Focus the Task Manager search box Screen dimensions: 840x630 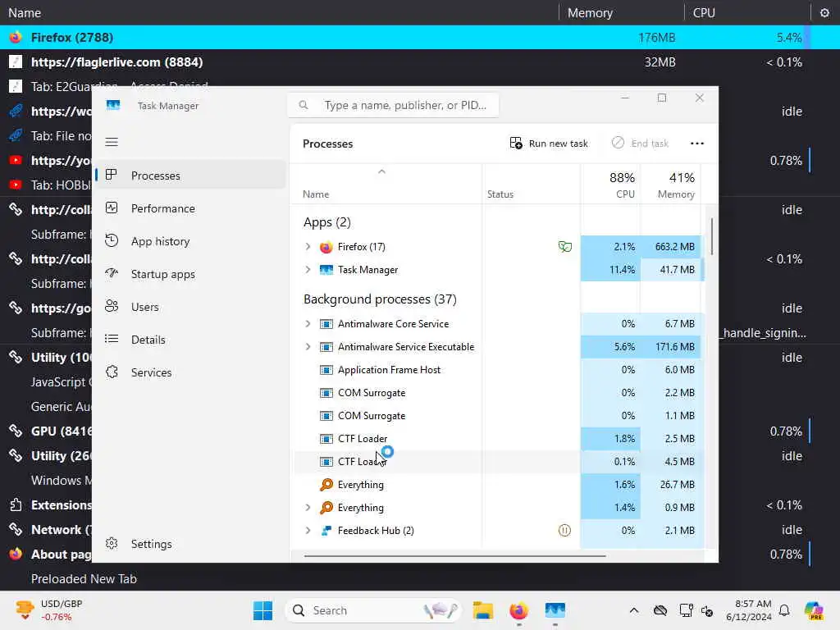tap(393, 105)
